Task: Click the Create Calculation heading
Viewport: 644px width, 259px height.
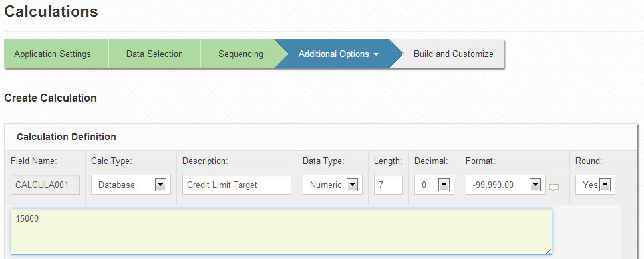Action: point(51,98)
